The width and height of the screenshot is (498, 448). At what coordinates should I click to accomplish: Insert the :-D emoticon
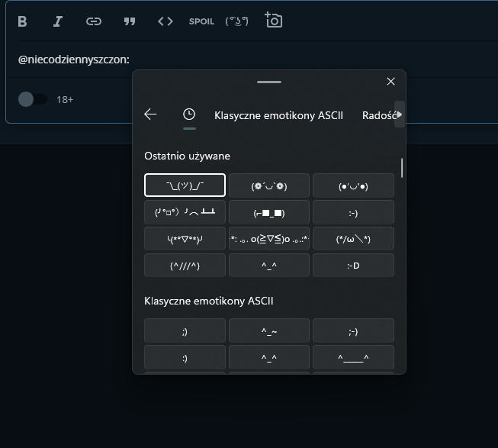353,265
